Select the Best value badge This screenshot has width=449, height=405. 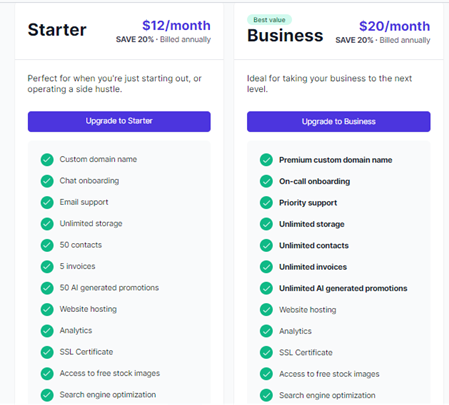click(269, 20)
